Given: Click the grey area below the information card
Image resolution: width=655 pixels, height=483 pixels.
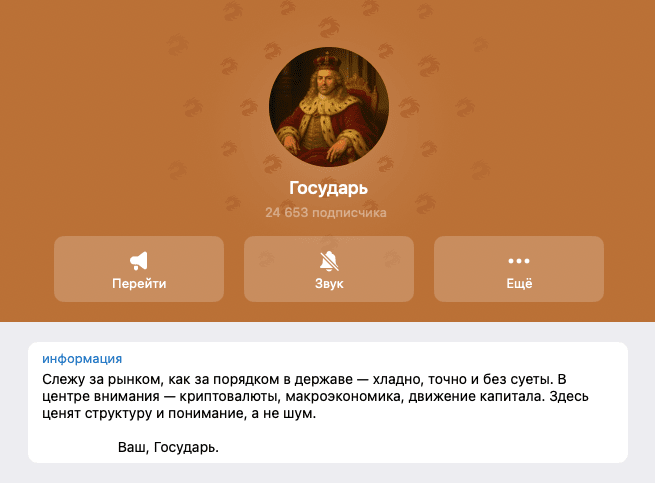Looking at the screenshot, I should (328, 473).
